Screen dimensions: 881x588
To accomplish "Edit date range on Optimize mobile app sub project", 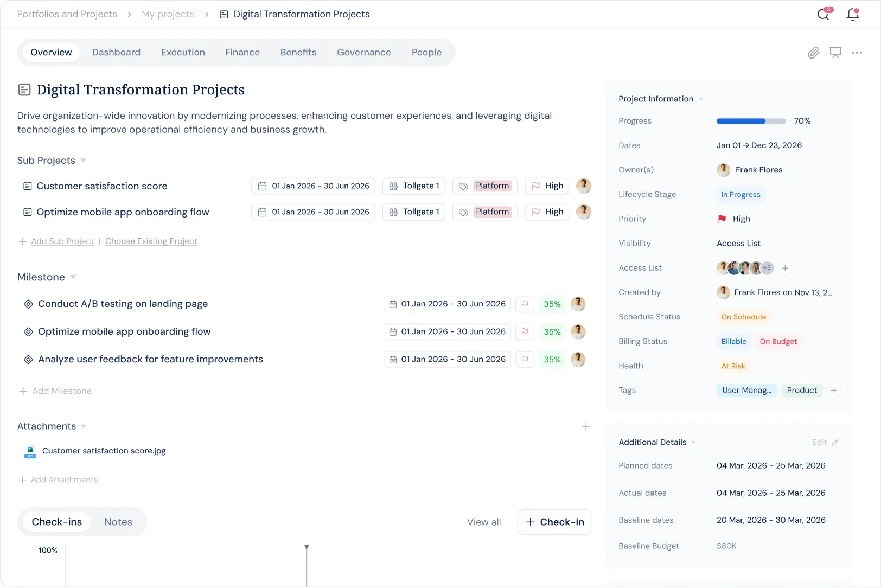I will [313, 212].
